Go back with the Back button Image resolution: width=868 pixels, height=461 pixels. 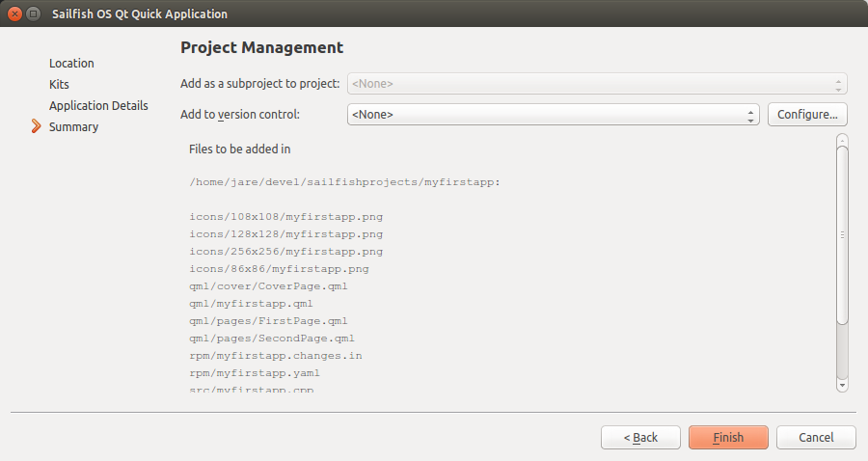(640, 437)
